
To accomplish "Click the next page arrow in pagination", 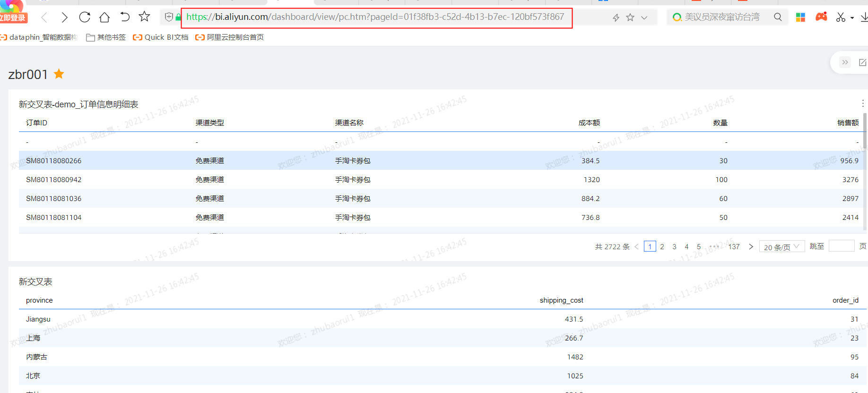I will 751,247.
